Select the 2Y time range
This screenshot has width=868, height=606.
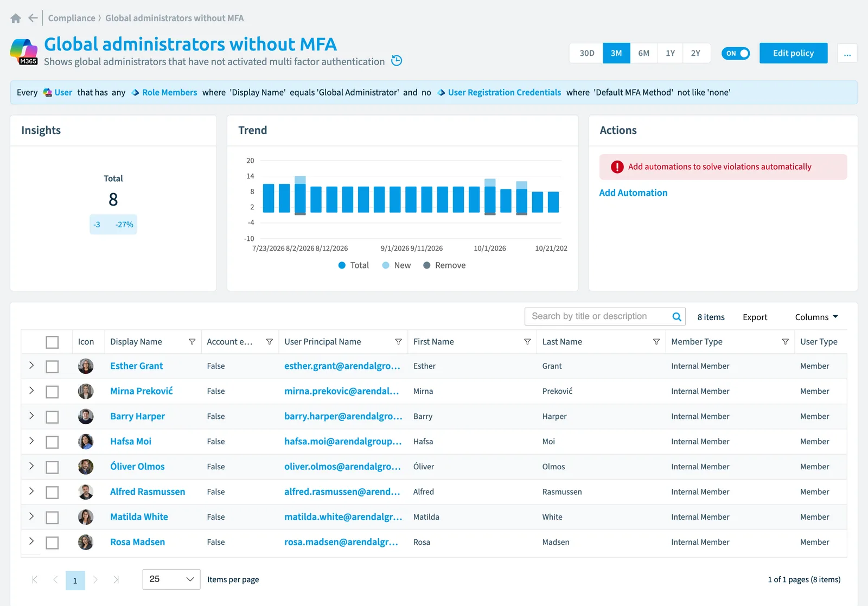point(696,53)
